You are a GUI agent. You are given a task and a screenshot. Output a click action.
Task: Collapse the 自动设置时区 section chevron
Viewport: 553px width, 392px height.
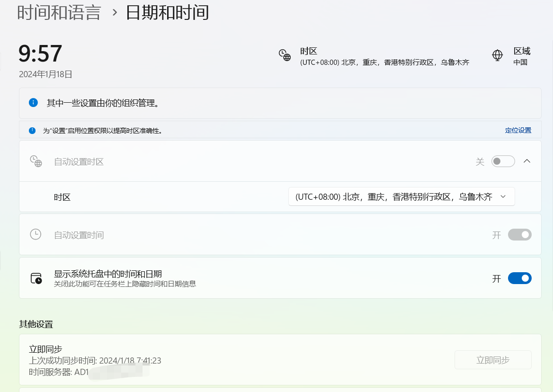(x=527, y=161)
